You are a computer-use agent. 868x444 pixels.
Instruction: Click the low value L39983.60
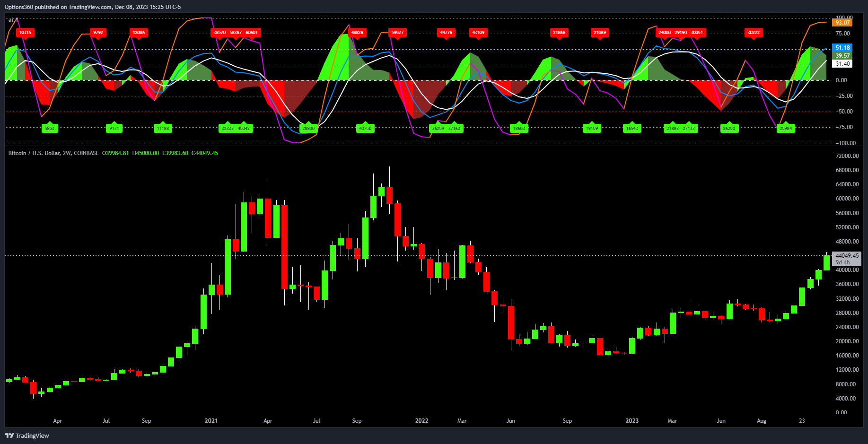click(175, 153)
